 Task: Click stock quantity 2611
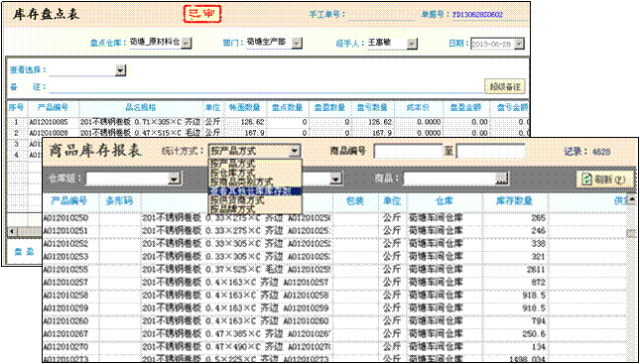click(535, 270)
